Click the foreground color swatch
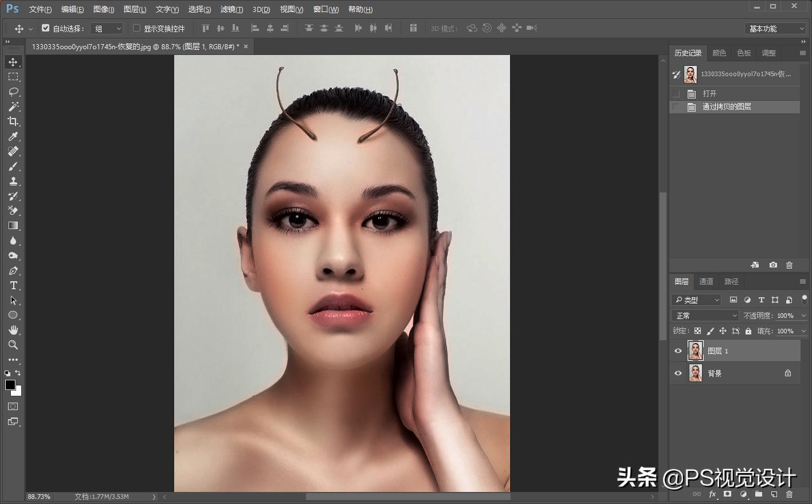The image size is (812, 504). pyautogui.click(x=10, y=385)
